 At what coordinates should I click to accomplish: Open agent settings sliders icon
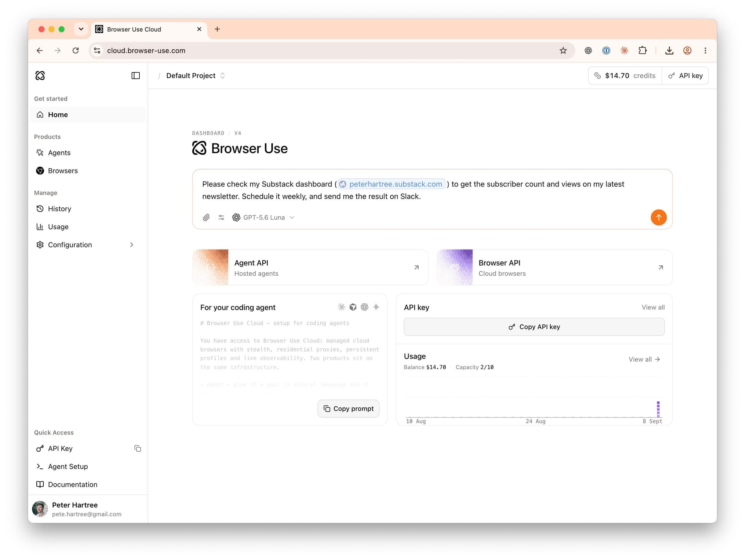[x=221, y=217]
